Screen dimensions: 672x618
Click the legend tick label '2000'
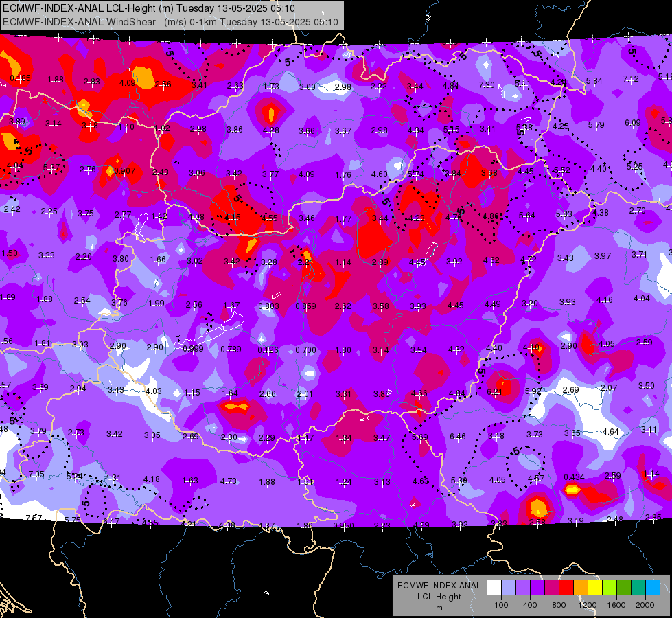pos(645,605)
